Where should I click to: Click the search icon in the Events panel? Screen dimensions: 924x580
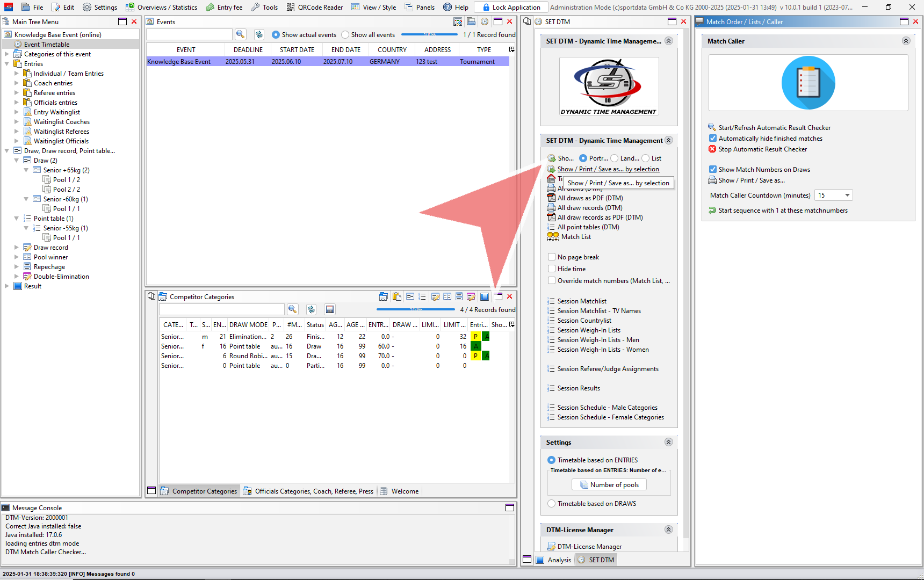(240, 34)
